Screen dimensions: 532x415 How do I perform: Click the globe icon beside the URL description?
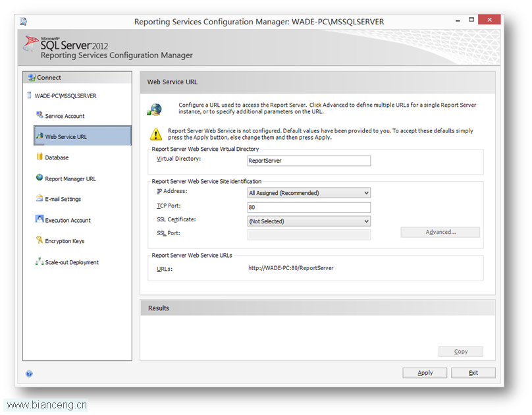[x=155, y=109]
